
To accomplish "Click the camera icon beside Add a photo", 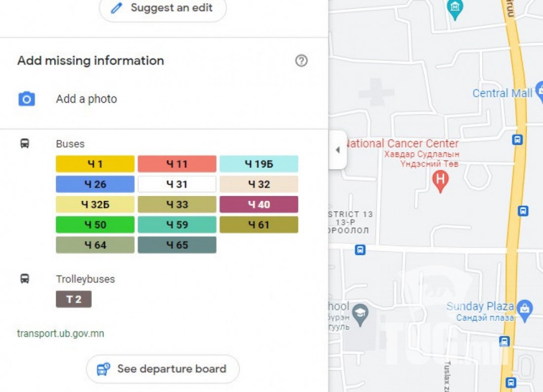I will point(26,99).
